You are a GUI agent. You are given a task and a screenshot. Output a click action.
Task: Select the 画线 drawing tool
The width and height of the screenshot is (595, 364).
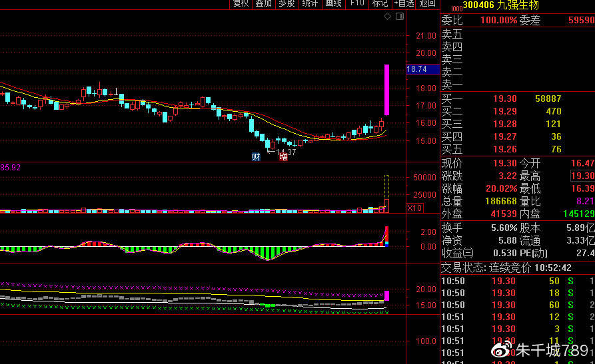pyautogui.click(x=333, y=4)
